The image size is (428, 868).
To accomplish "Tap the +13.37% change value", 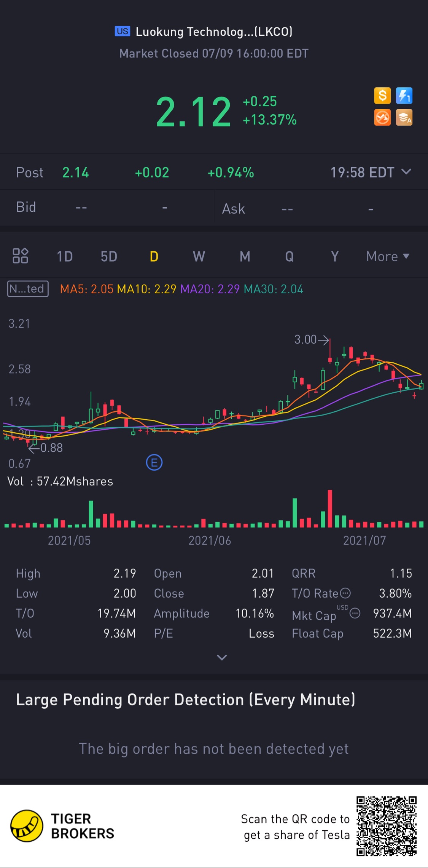I will (x=270, y=120).
